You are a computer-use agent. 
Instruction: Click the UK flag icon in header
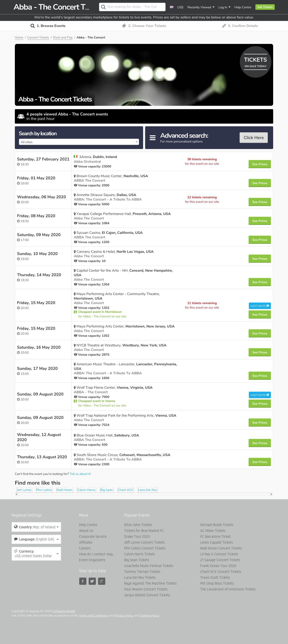click(171, 7)
